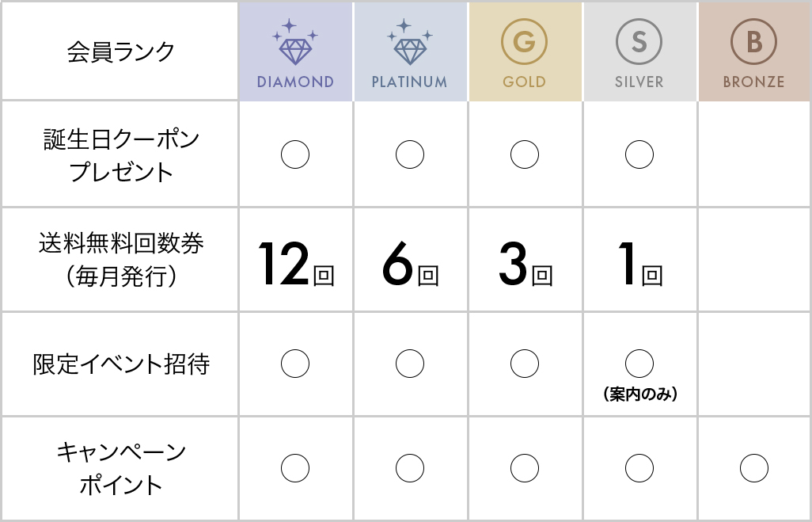The width and height of the screenshot is (812, 522).
Task: Click Diamond campaign points circle
Action: [x=295, y=468]
